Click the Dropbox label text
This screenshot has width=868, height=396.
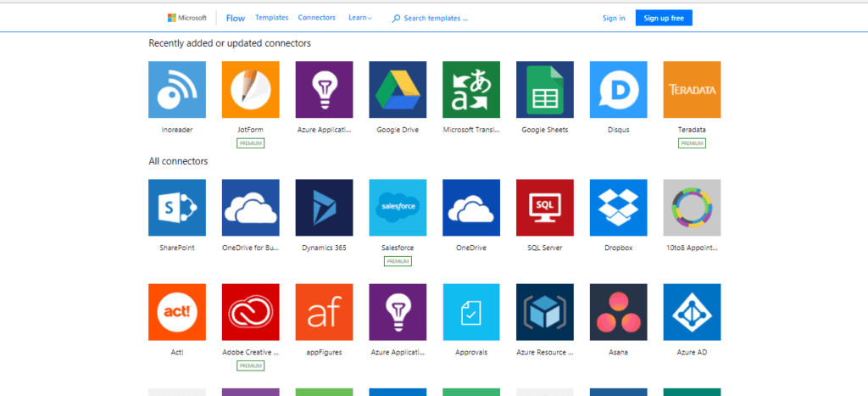point(618,248)
